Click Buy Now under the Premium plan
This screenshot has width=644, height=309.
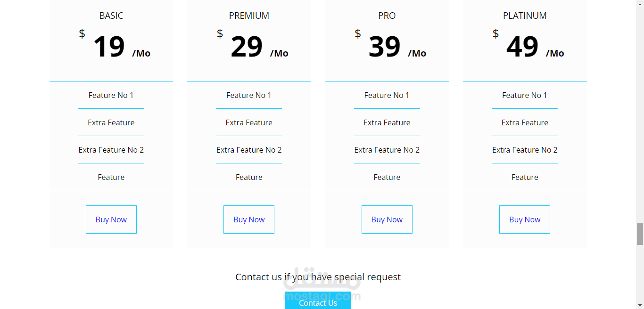point(249,220)
